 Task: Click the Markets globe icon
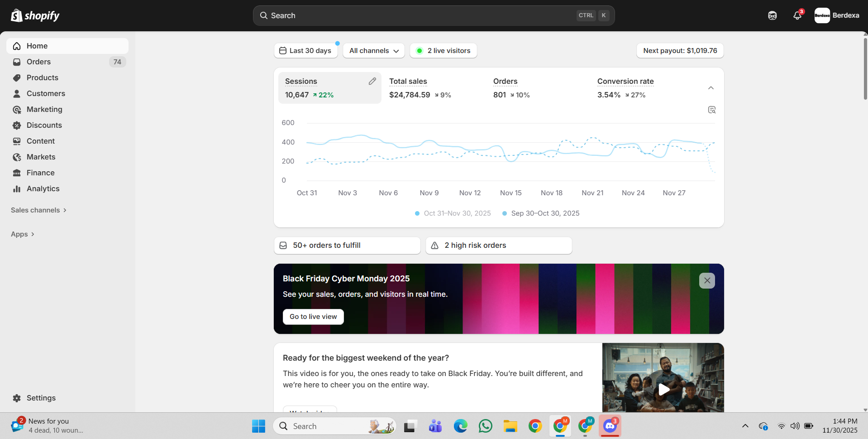point(17,157)
